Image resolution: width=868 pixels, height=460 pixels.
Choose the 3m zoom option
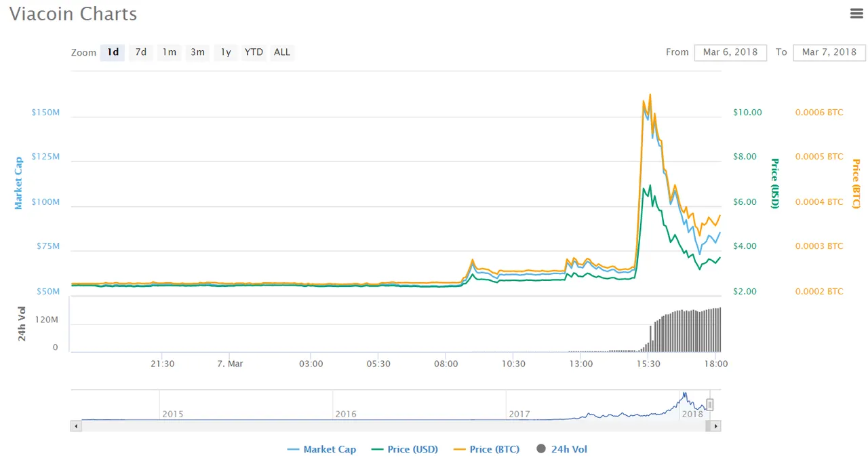click(198, 52)
